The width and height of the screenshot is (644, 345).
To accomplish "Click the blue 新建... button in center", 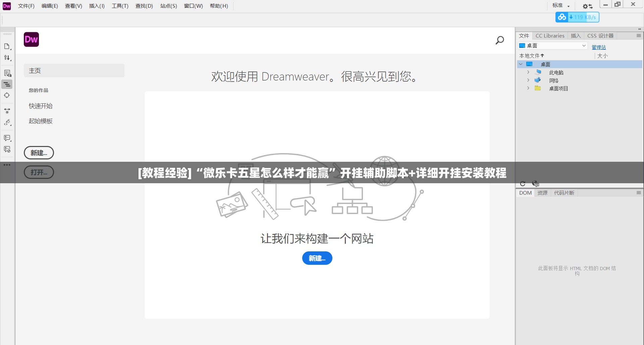I will coord(317,258).
